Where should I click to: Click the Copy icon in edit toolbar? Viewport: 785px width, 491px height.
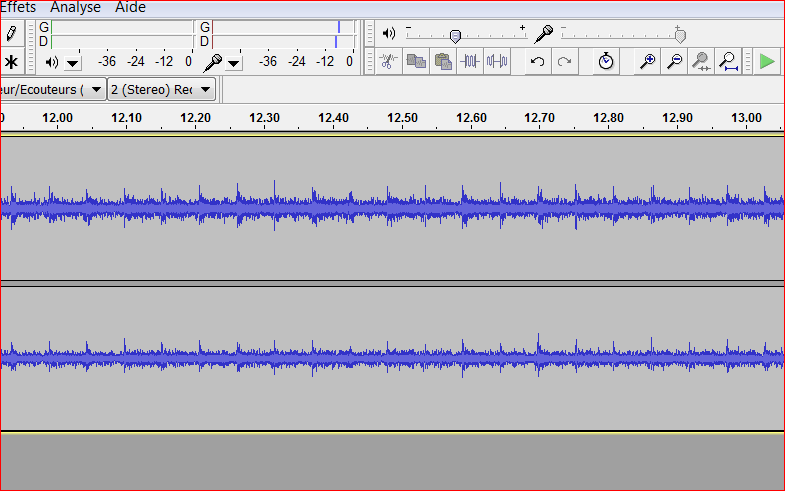416,61
